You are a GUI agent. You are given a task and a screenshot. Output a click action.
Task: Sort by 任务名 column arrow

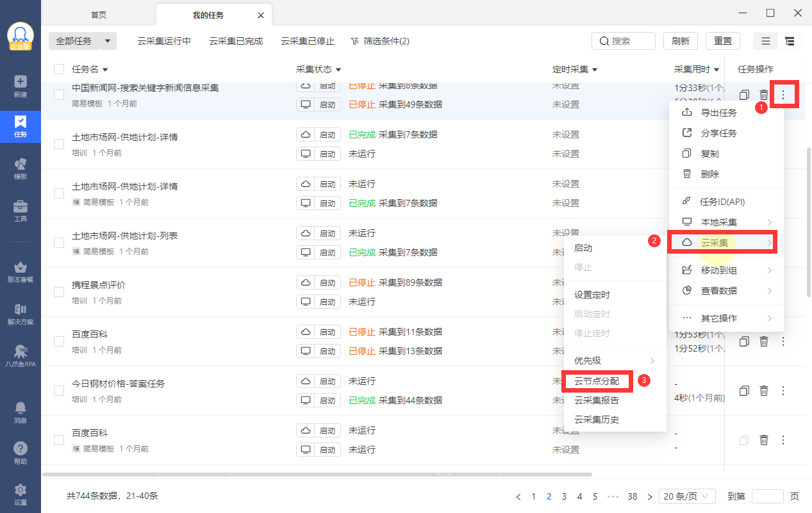(105, 69)
